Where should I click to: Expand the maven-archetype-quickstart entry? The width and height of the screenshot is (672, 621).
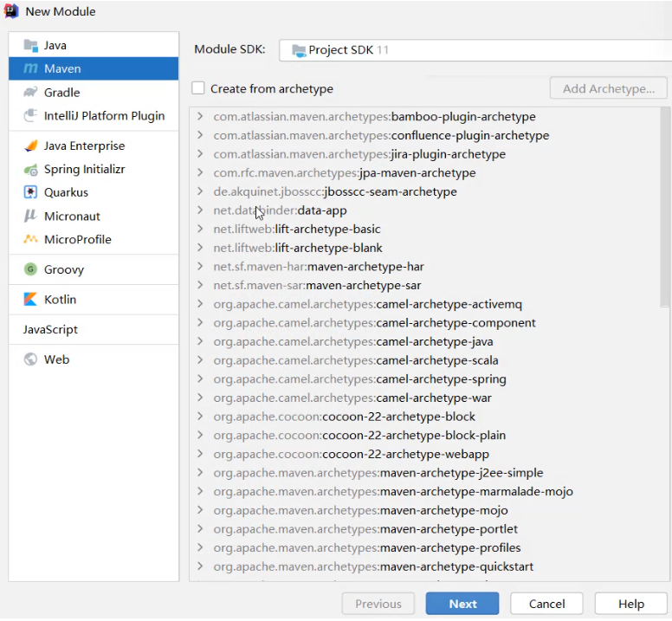[200, 567]
